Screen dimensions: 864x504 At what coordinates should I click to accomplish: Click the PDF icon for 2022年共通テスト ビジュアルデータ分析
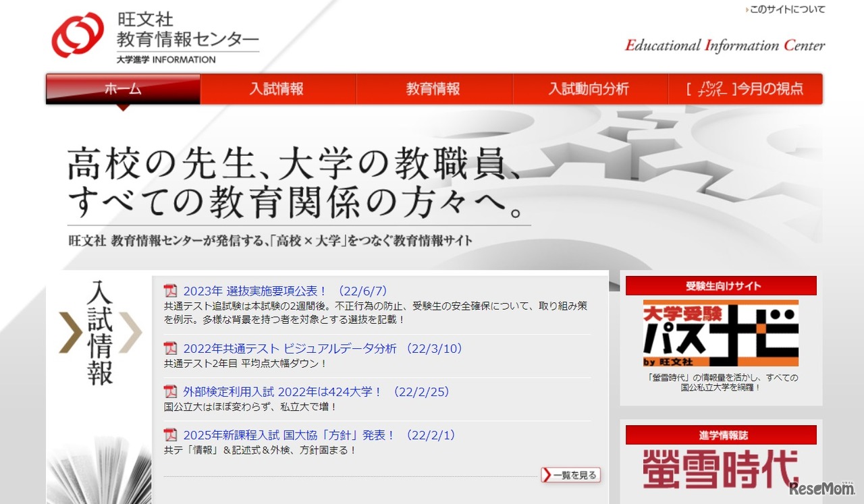click(170, 349)
